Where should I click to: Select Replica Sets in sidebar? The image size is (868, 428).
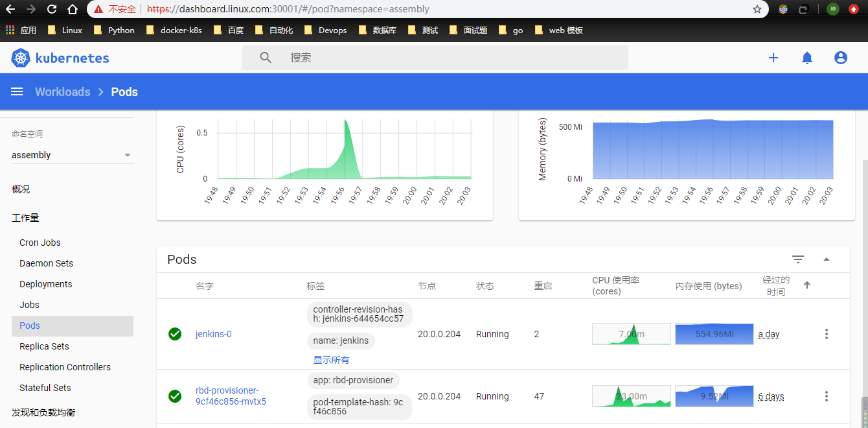tap(44, 346)
